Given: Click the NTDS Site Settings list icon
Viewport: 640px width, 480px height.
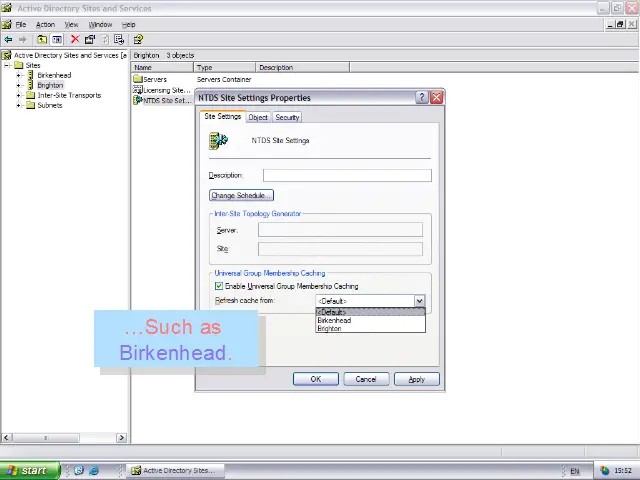Looking at the screenshot, I should point(138,100).
